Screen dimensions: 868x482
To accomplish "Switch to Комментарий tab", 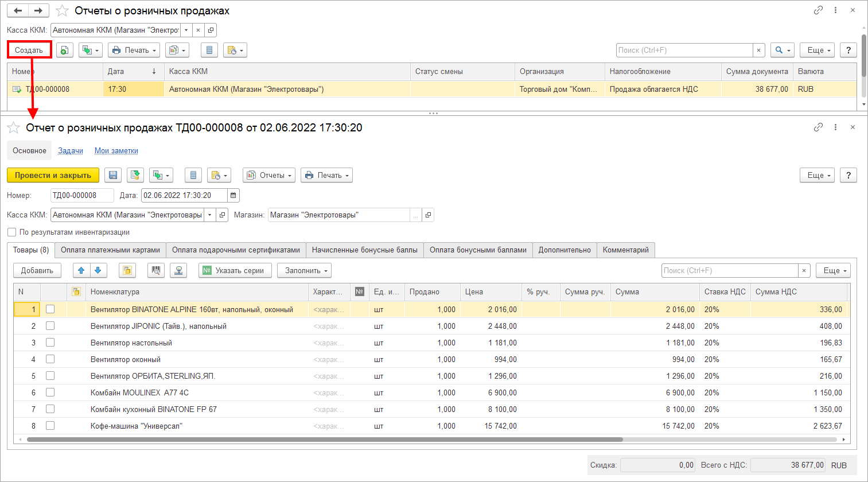I will pyautogui.click(x=626, y=250).
